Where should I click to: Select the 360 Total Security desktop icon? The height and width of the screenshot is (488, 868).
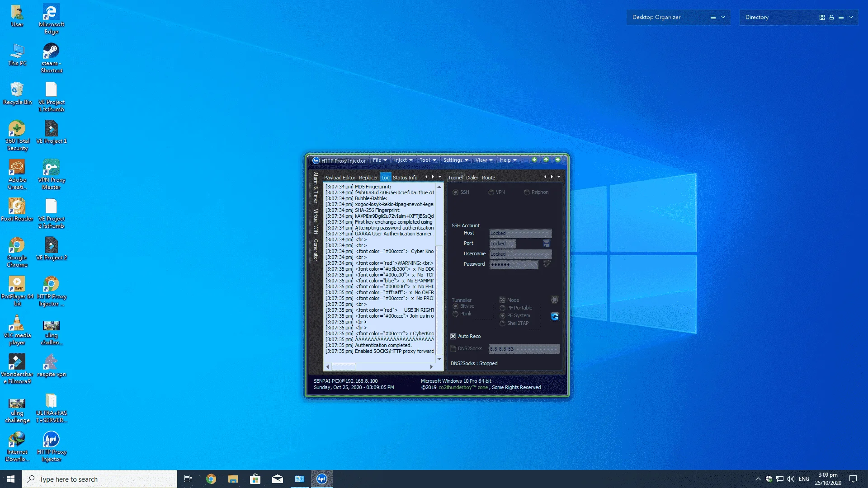click(x=17, y=136)
